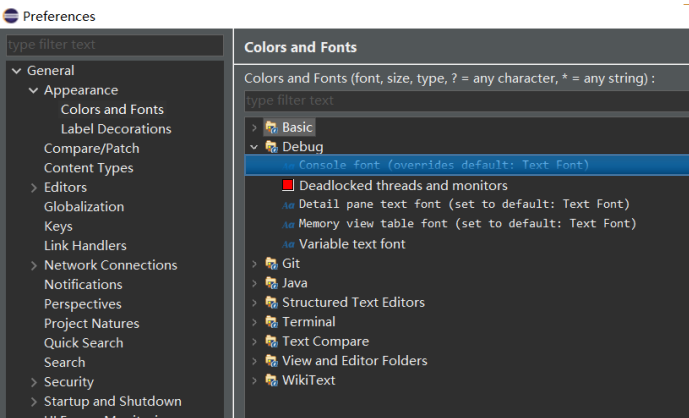Image resolution: width=689 pixels, height=418 pixels.
Task: Click the Java category folder icon
Action: 271,283
